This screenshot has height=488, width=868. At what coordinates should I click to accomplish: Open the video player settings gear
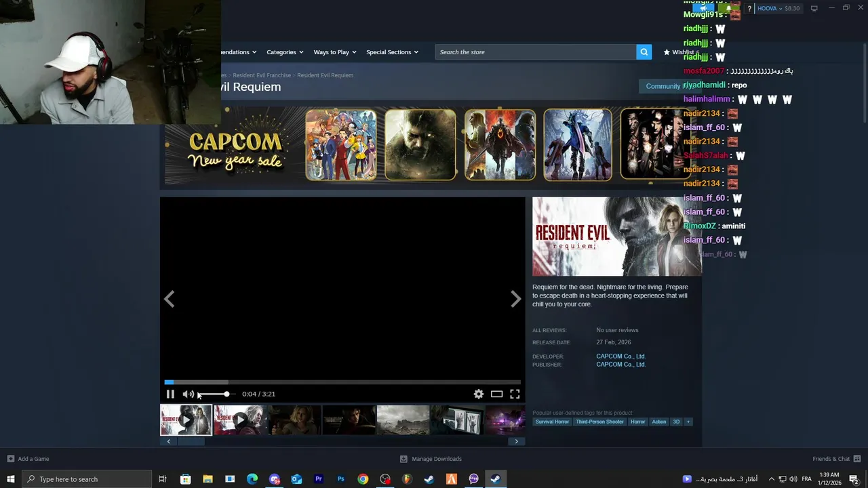coord(479,394)
